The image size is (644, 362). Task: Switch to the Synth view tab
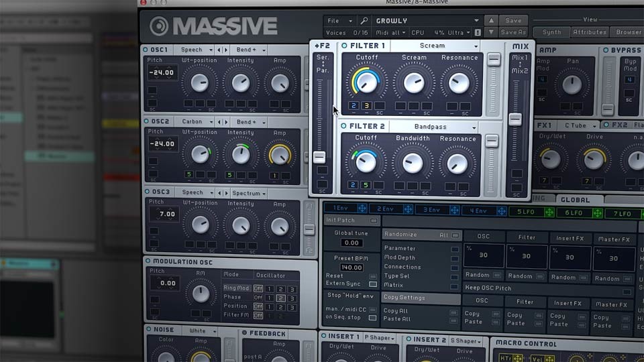(551, 32)
